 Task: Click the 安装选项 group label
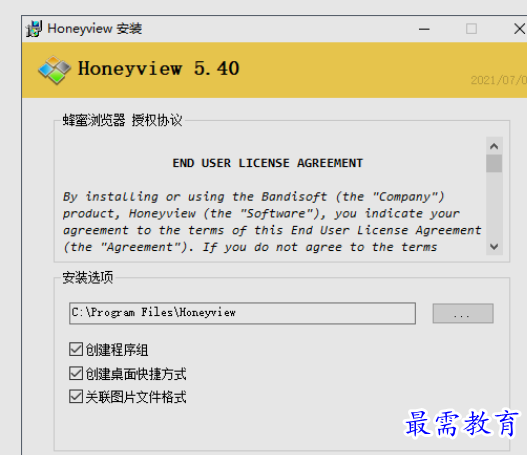tap(88, 278)
